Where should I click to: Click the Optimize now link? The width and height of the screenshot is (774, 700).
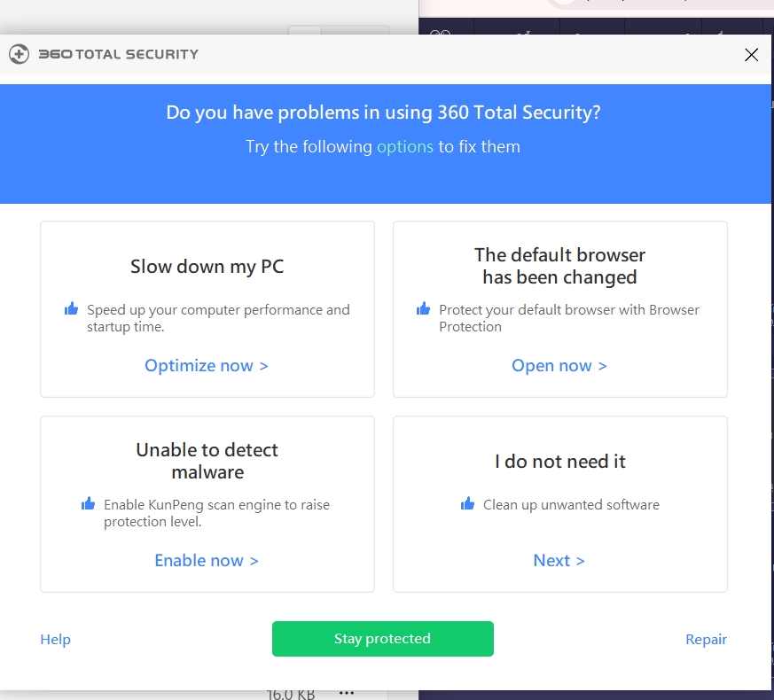click(x=207, y=366)
